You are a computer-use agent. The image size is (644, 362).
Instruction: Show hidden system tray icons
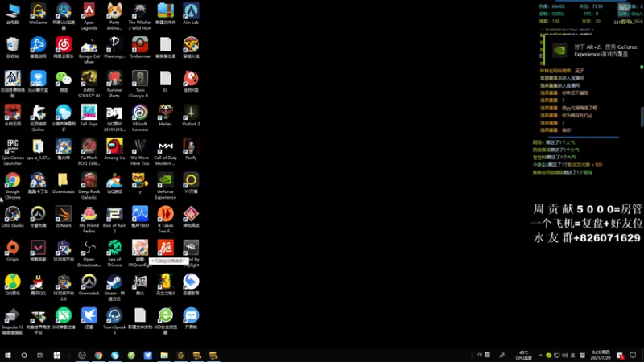(540, 356)
